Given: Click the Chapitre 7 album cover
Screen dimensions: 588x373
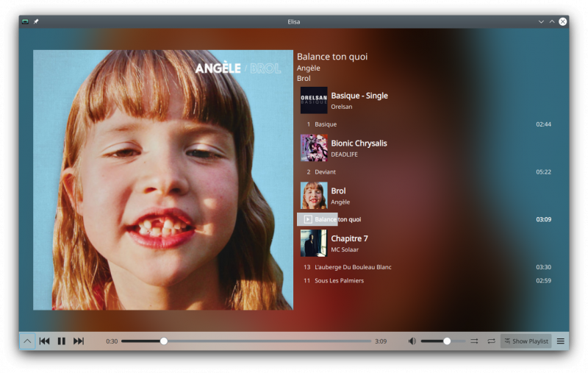Looking at the screenshot, I should 314,244.
